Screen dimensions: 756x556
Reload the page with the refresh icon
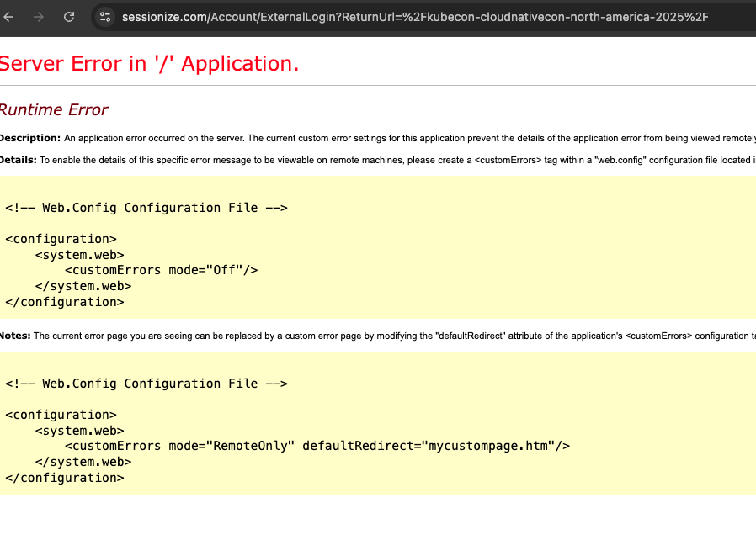coord(69,17)
